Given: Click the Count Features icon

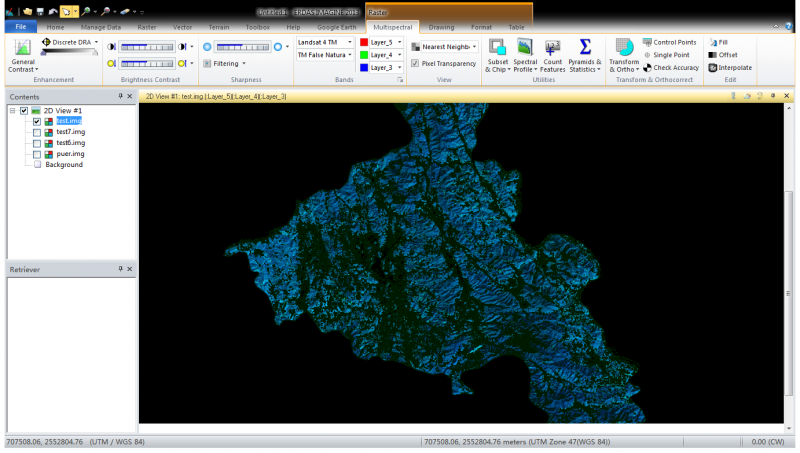Looking at the screenshot, I should pyautogui.click(x=552, y=48).
